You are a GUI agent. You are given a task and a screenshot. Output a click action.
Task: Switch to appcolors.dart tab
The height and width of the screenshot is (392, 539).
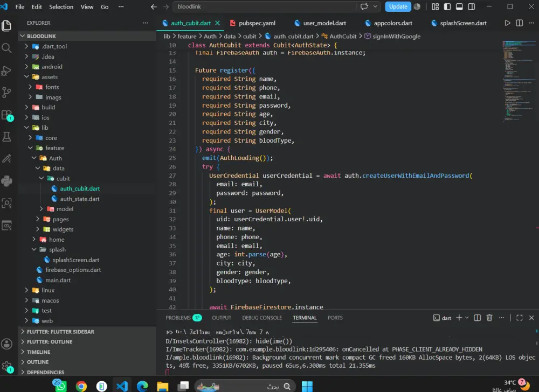click(393, 23)
